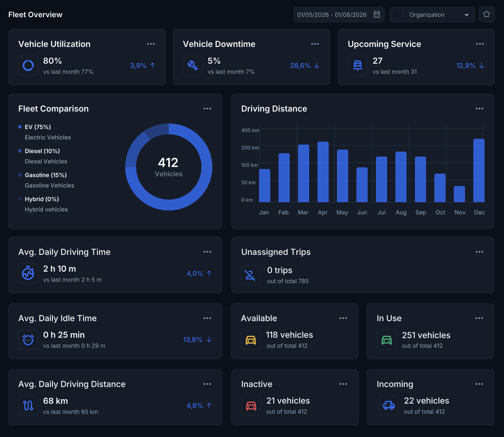Open Avg. Daily Driving Time options menu
This screenshot has height=437, width=504.
coord(207,252)
